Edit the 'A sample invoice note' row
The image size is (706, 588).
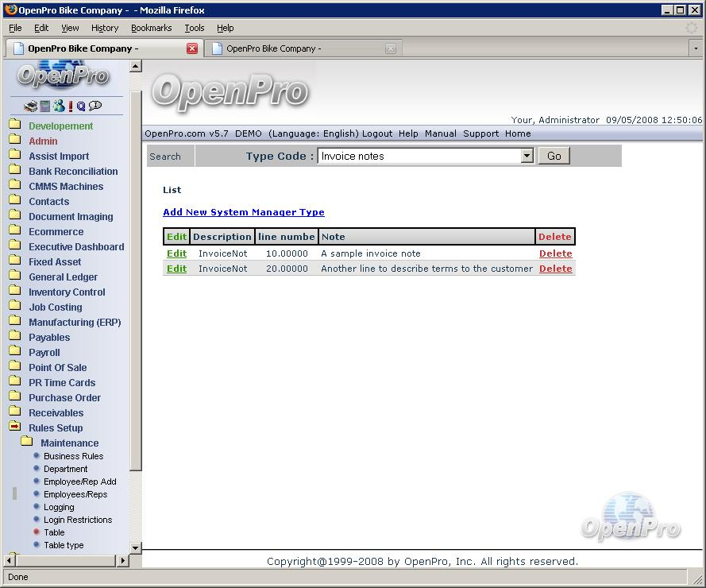176,253
